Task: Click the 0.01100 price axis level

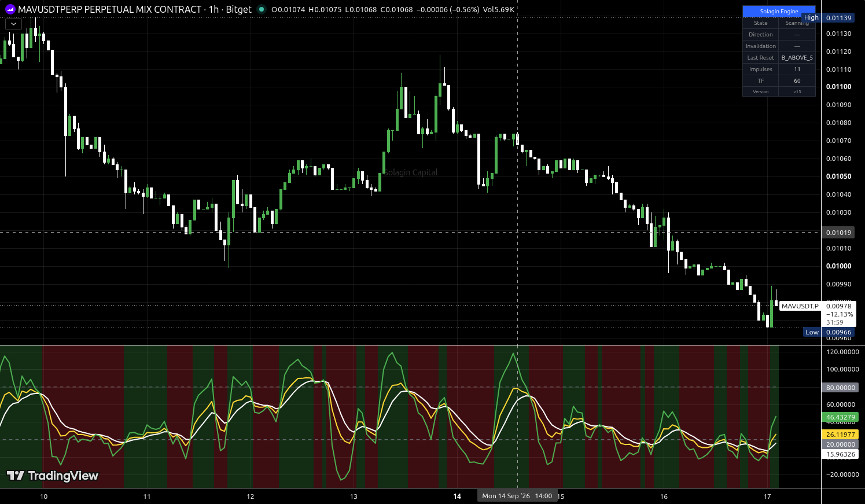Action: click(838, 87)
